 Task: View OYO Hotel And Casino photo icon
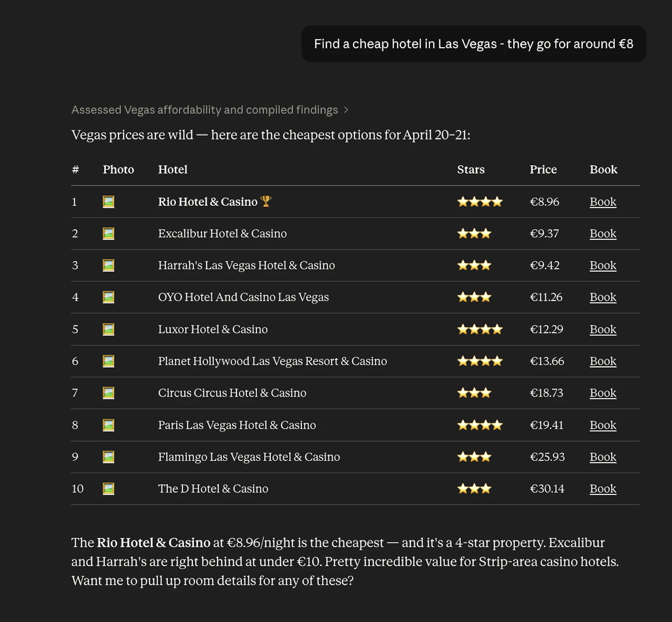[x=108, y=297]
